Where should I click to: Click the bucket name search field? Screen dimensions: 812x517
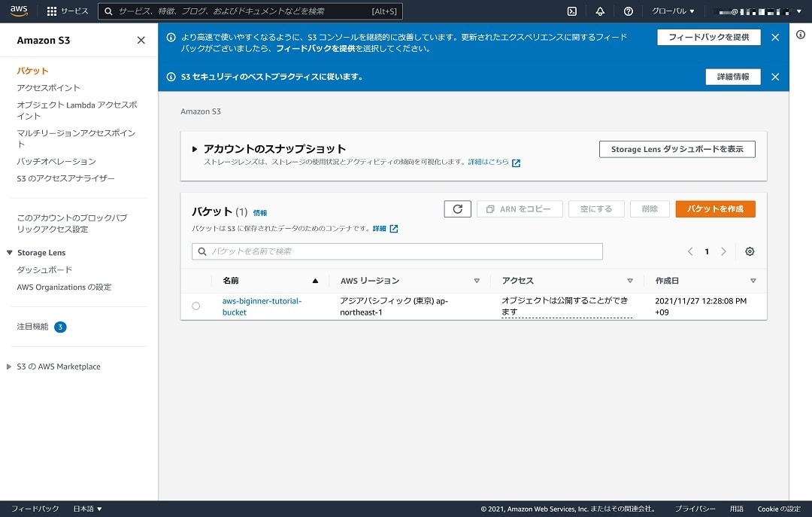coord(397,251)
